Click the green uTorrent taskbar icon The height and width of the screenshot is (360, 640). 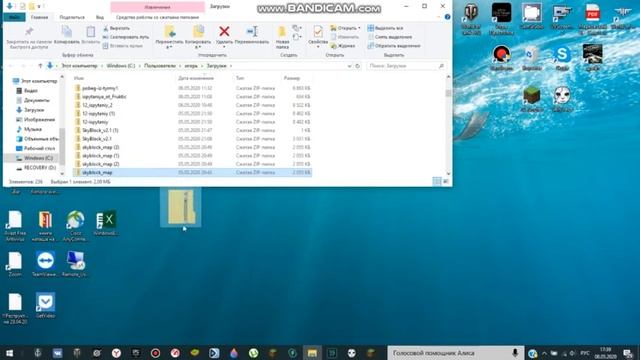(253, 353)
